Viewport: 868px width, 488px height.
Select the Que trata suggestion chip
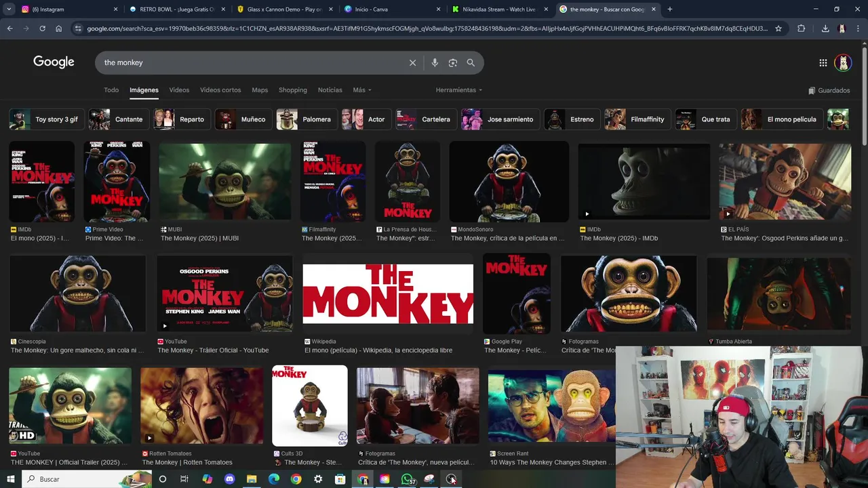click(x=706, y=119)
